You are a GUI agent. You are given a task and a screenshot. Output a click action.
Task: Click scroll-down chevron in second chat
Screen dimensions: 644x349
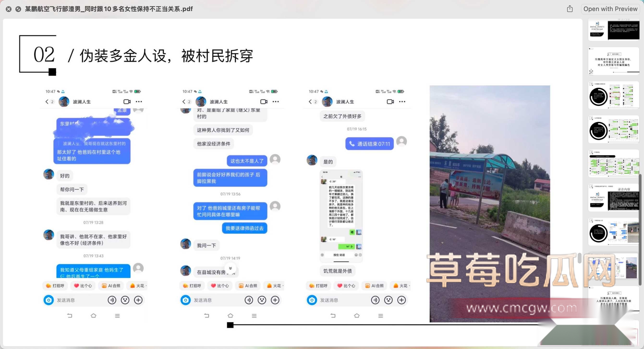click(230, 268)
